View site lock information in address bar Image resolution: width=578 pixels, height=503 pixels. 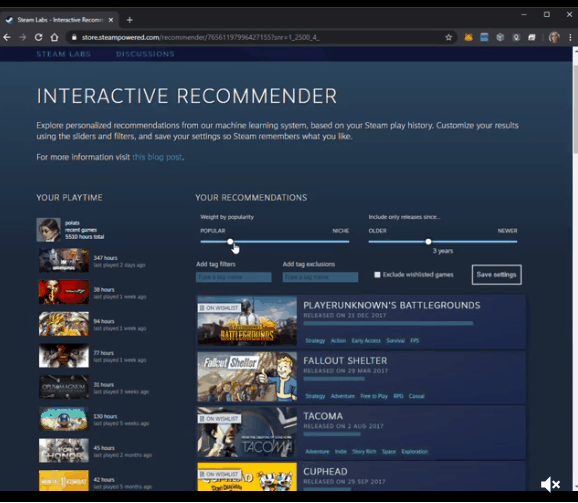[74, 37]
